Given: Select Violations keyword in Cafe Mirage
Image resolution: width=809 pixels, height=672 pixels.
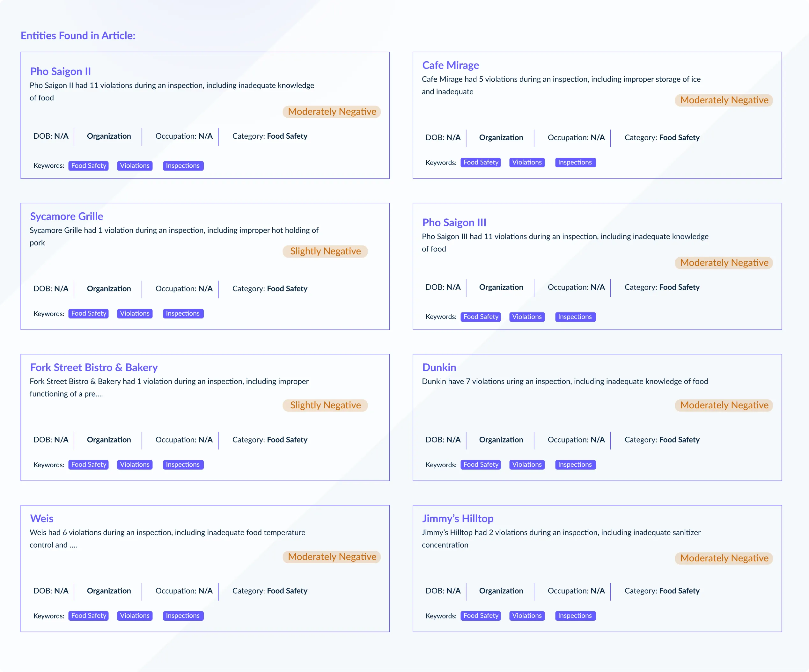Looking at the screenshot, I should pyautogui.click(x=527, y=163).
